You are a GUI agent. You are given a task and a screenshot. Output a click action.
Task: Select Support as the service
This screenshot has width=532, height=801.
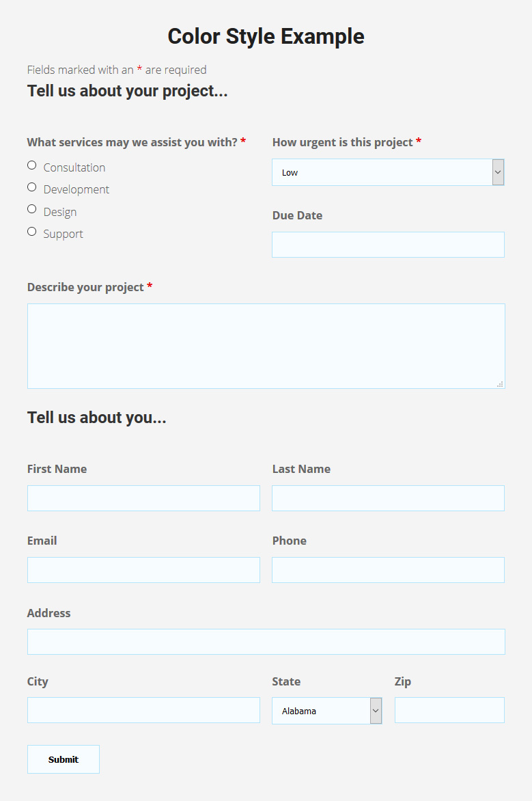point(31,232)
